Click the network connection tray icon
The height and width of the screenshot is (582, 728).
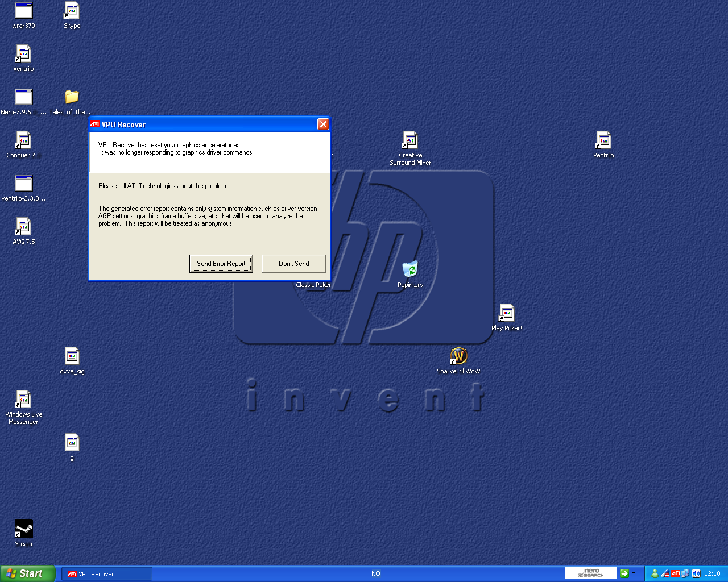pyautogui.click(x=685, y=574)
